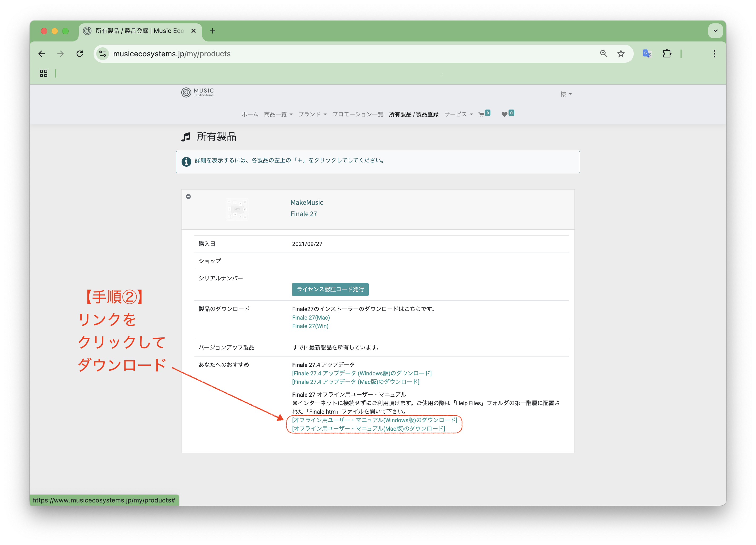Viewport: 756px width, 545px height.
Task: Download Finale 27.4 アップデータ Mac版
Action: pyautogui.click(x=356, y=382)
